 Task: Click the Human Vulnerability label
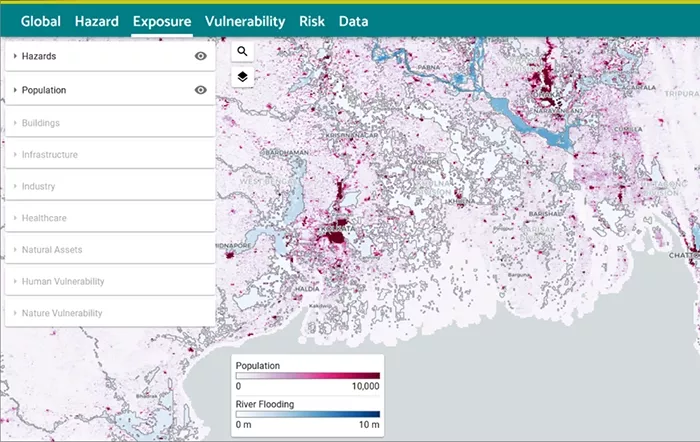pos(63,281)
